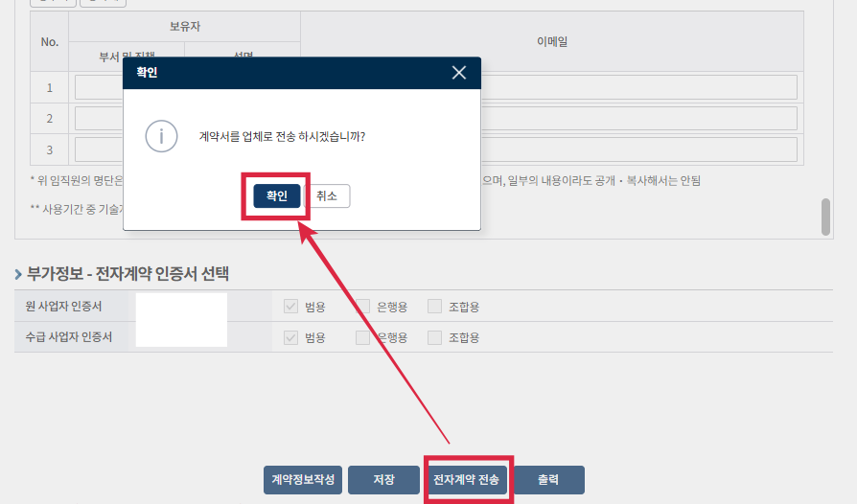This screenshot has height=504, width=857.
Task: Click the 확인 dialog title bar
Action: coord(302,73)
